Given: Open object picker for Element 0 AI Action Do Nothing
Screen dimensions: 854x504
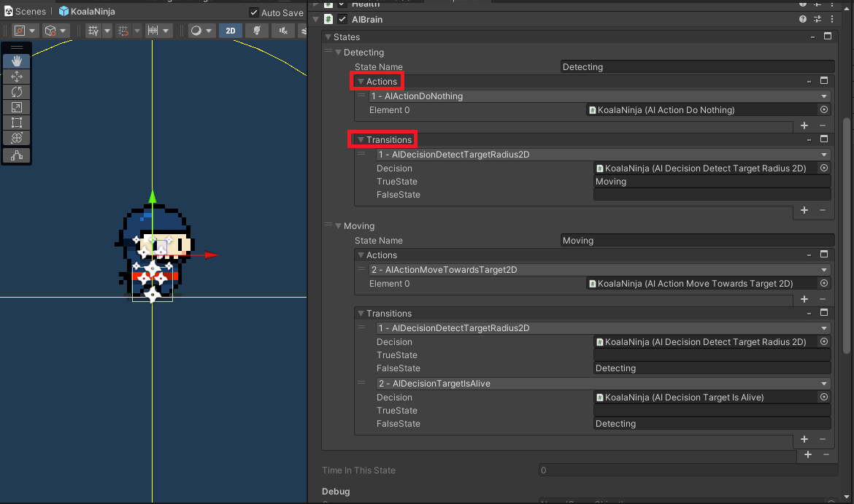Looking at the screenshot, I should pos(824,110).
